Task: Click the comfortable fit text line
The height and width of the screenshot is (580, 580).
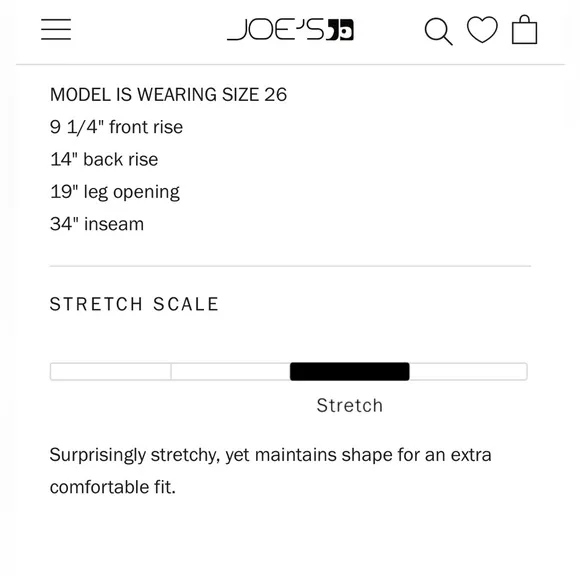Action: (x=112, y=487)
